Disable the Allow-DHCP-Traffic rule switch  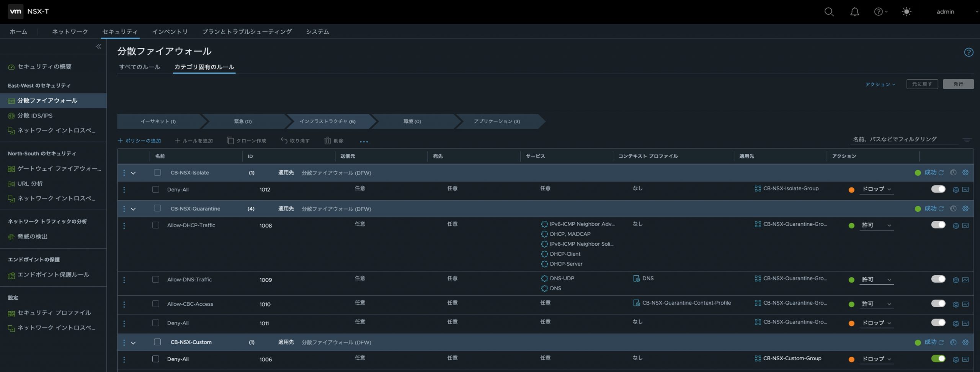(x=938, y=225)
